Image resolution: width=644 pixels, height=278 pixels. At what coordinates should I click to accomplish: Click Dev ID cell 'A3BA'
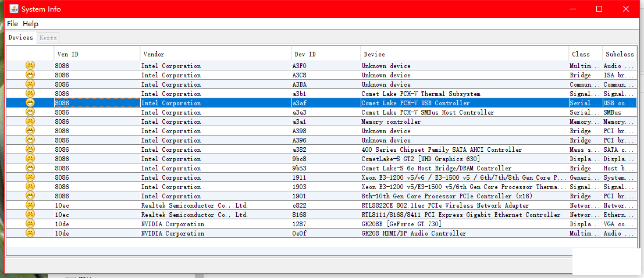point(326,84)
